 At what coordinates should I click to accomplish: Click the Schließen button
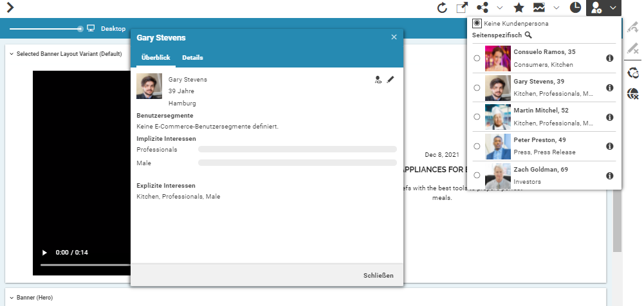click(378, 275)
